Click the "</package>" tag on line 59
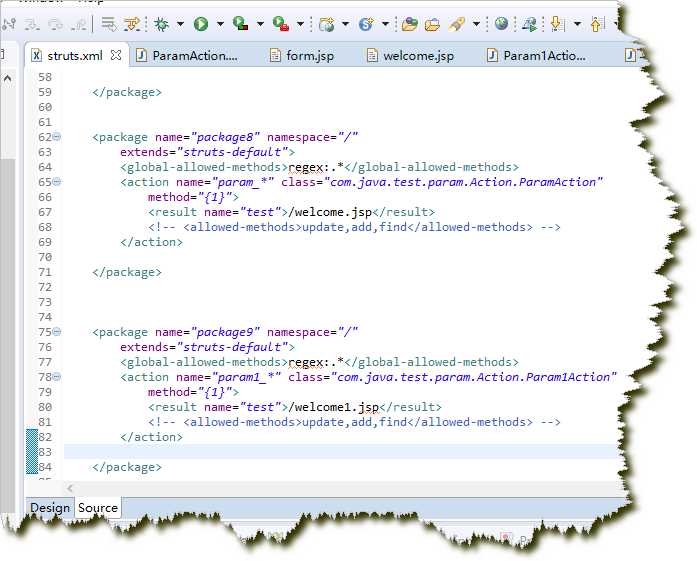The image size is (697, 561). 127,92
